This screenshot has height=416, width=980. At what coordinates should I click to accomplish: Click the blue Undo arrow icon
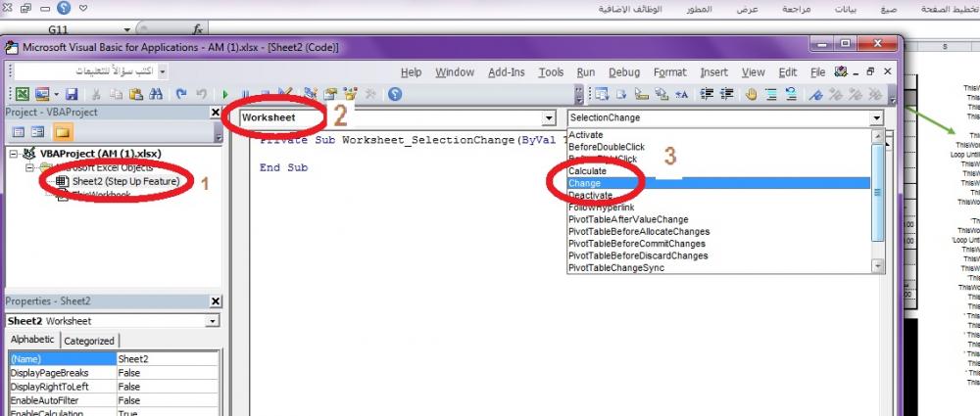[181, 94]
